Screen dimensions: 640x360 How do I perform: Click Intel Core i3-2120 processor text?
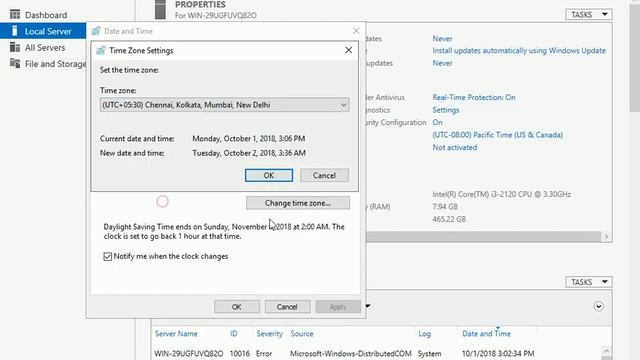pos(502,194)
